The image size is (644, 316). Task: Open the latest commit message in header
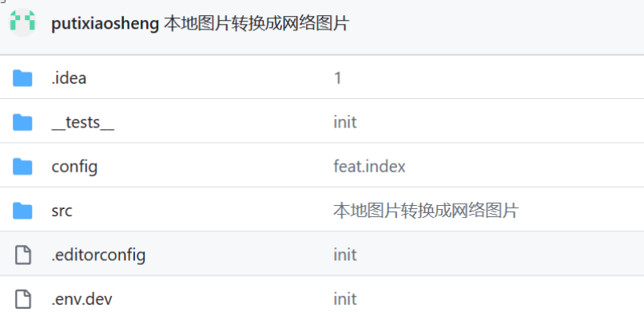(256, 23)
